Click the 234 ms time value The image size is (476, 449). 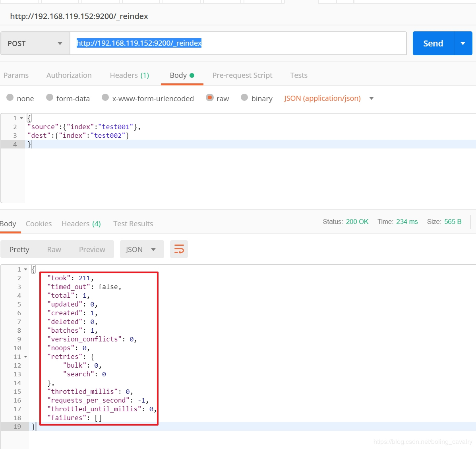pos(407,222)
